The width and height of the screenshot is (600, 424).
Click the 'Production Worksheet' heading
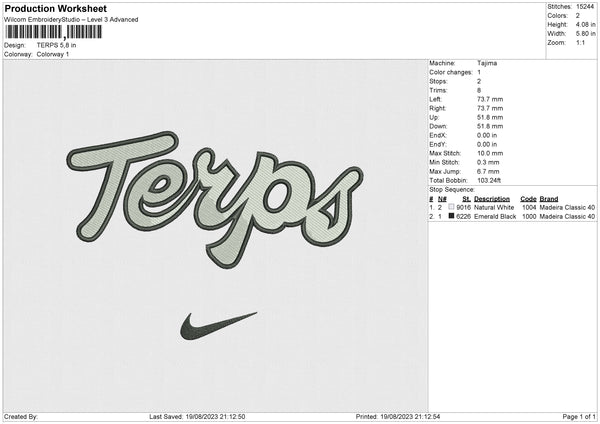pyautogui.click(x=55, y=8)
